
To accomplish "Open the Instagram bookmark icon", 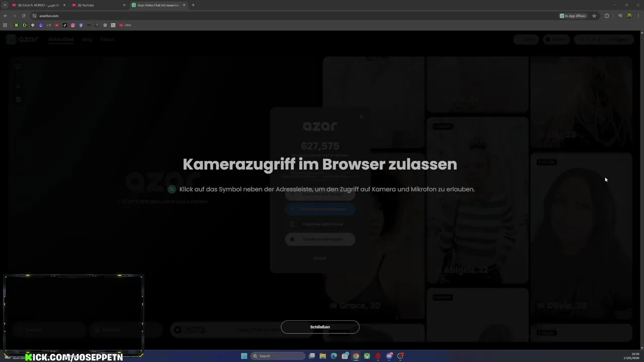I will point(73,25).
